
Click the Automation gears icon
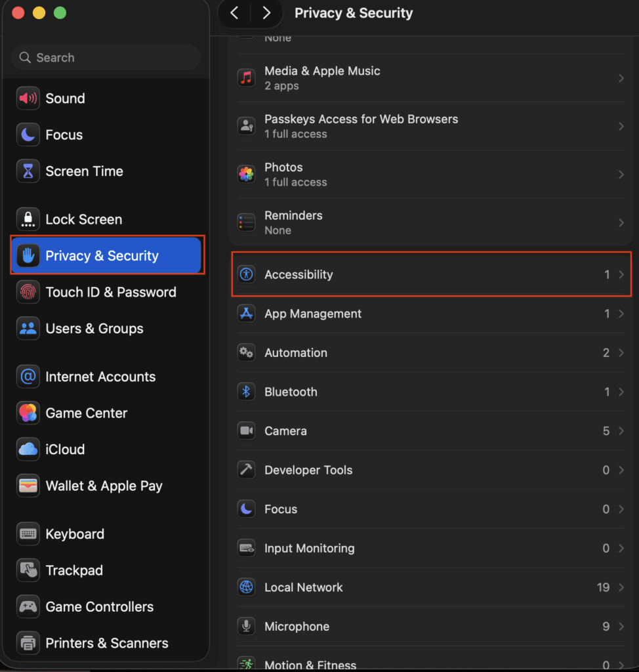(247, 352)
